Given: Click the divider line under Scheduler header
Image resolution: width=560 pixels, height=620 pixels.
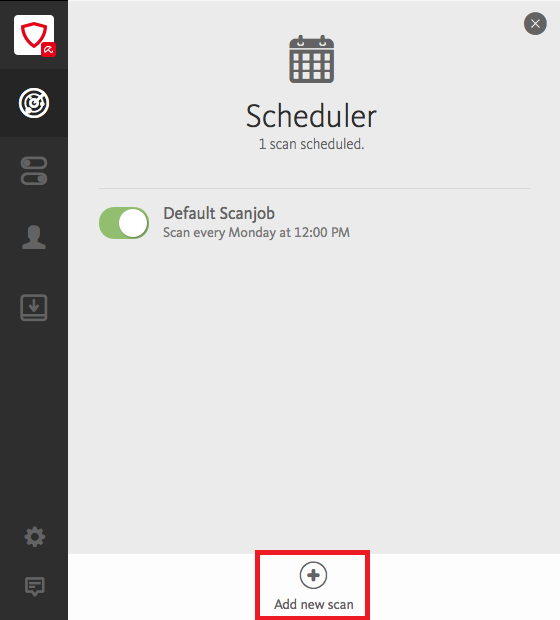Looking at the screenshot, I should coord(314,189).
